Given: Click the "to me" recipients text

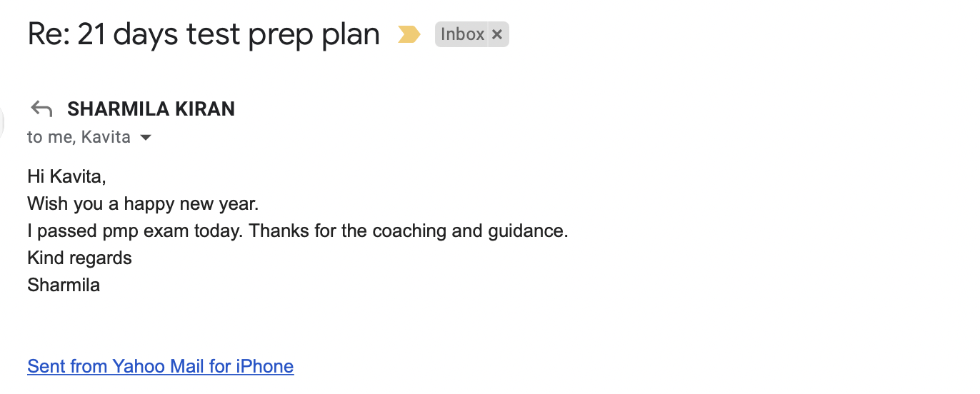Looking at the screenshot, I should [x=49, y=137].
